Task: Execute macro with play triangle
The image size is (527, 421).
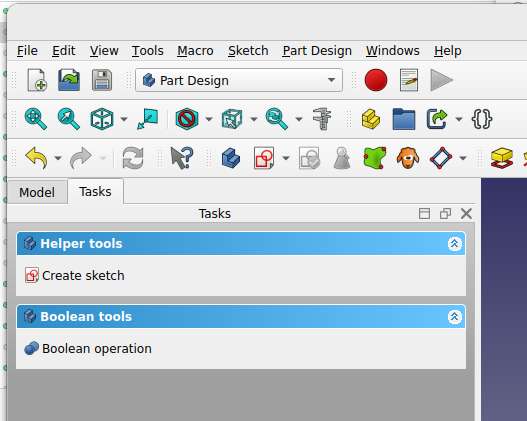Action: [442, 80]
